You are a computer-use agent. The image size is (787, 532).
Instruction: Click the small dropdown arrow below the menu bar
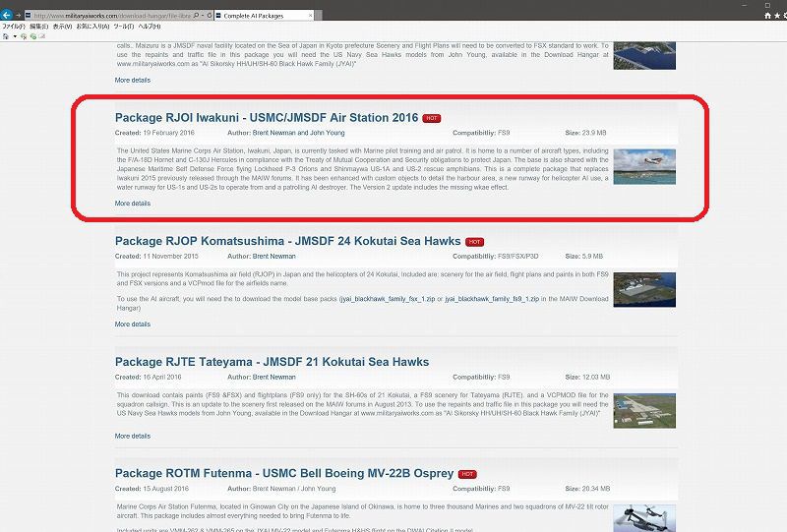(15, 36)
